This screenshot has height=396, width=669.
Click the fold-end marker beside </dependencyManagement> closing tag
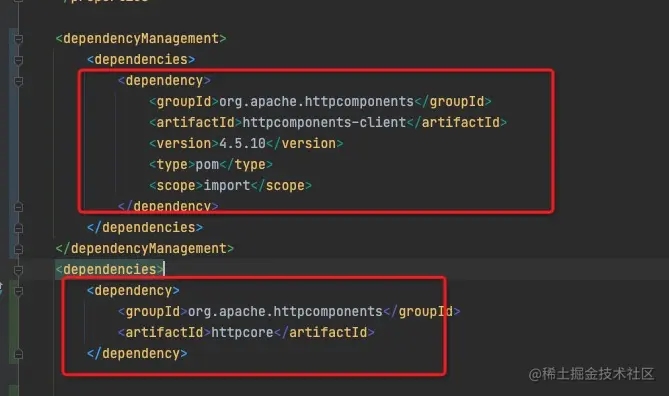(x=18, y=249)
